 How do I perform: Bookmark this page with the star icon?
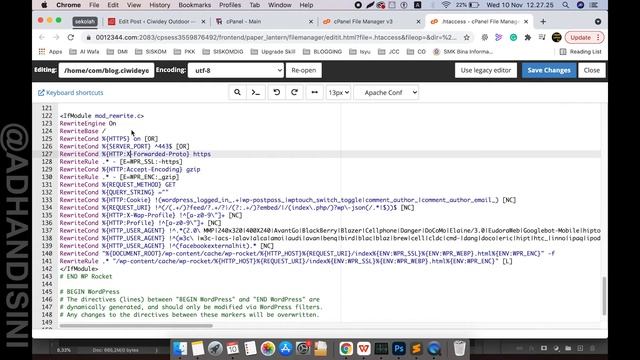pyautogui.click(x=467, y=37)
